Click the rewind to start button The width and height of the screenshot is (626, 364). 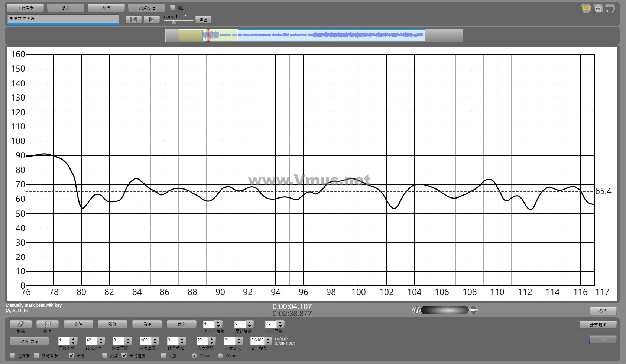point(133,19)
